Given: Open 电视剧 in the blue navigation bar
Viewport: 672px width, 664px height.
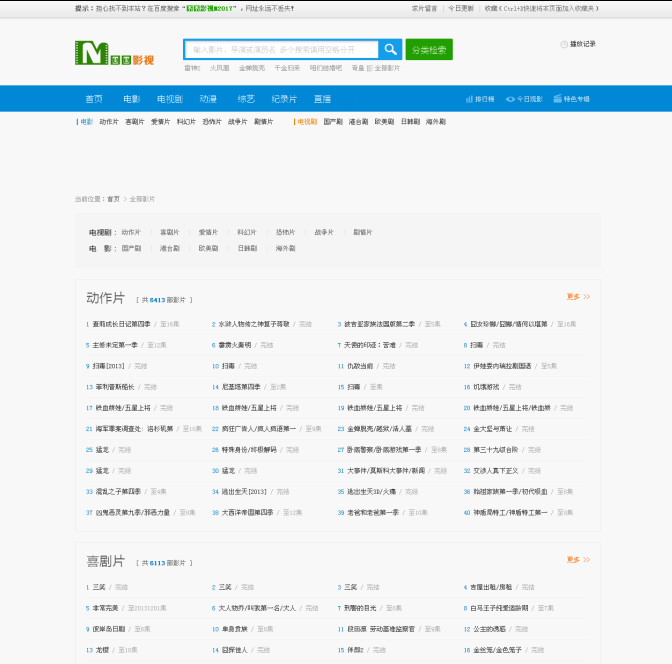Looking at the screenshot, I should tap(170, 99).
